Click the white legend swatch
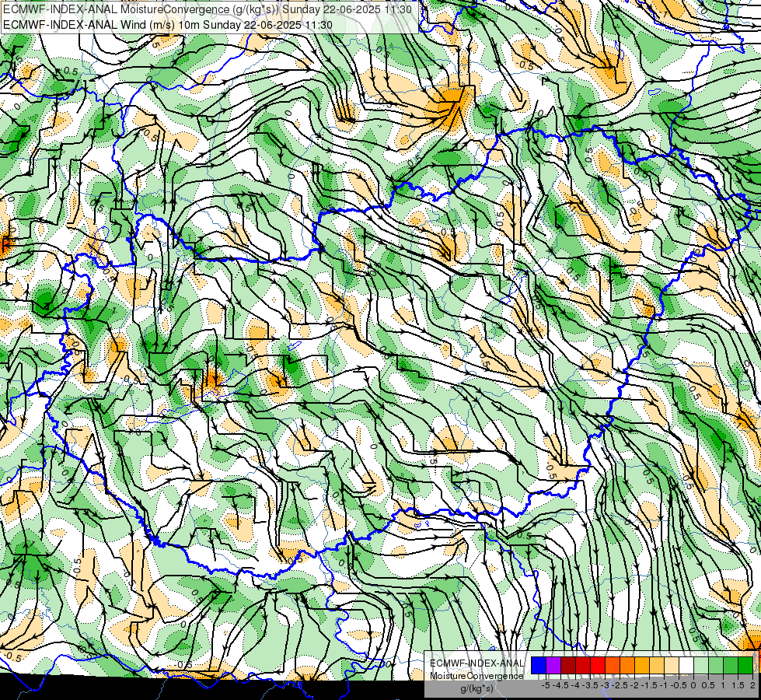The image size is (761, 700). [686, 666]
